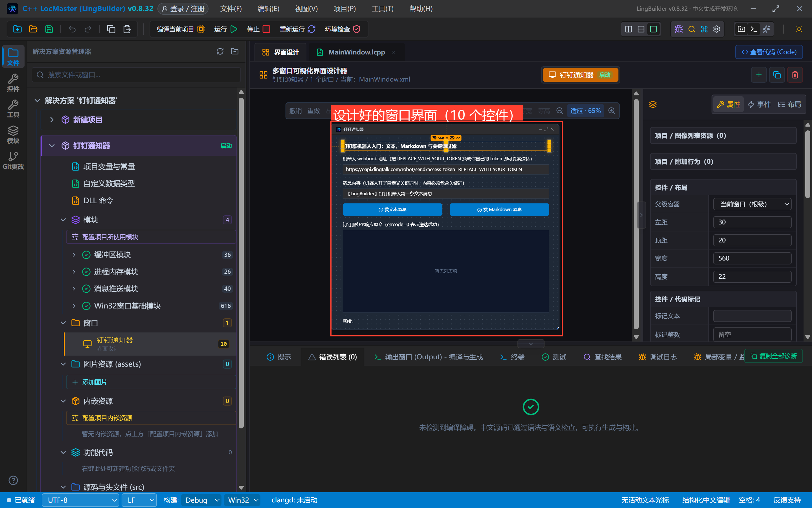Click 编译当前项目 button
The height and width of the screenshot is (508, 812).
pos(181,29)
